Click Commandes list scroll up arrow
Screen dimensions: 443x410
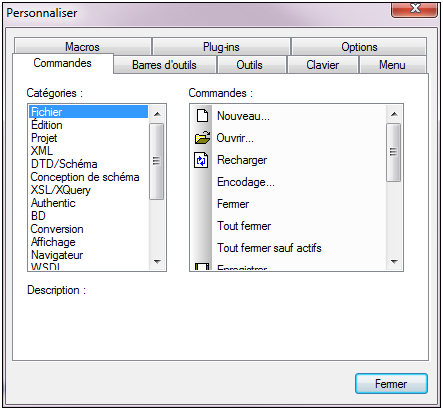point(394,114)
